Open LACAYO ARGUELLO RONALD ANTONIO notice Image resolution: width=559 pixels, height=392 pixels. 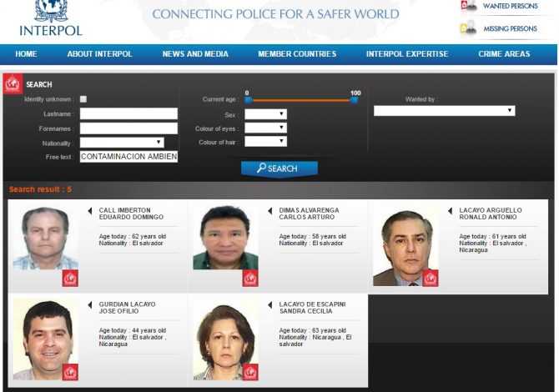click(491, 214)
